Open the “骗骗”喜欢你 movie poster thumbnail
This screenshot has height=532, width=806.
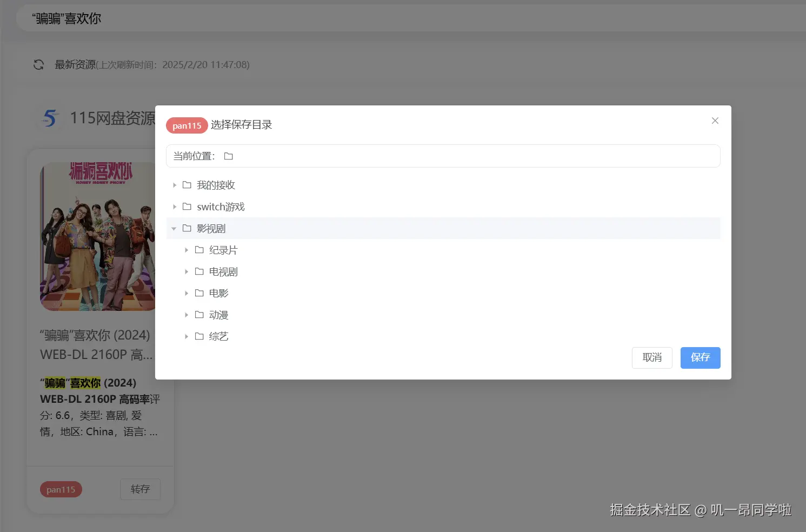[98, 236]
